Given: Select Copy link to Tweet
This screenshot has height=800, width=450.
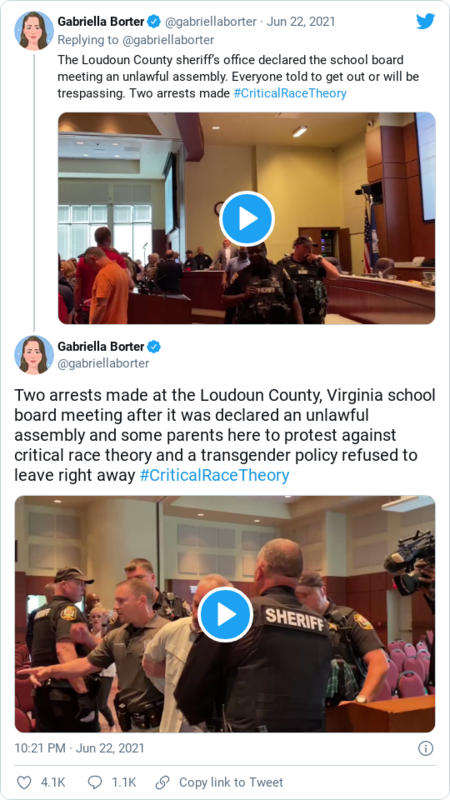Looking at the screenshot, I should [x=231, y=782].
